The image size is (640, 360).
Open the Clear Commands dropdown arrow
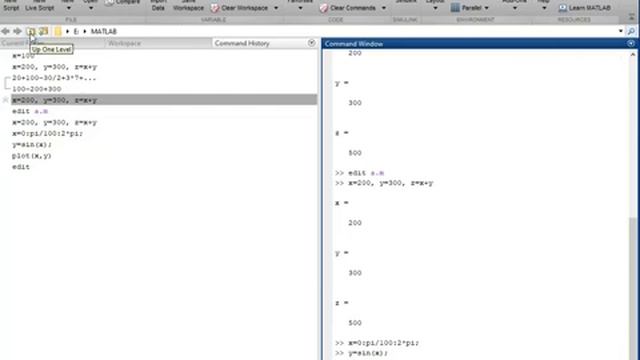(x=383, y=8)
